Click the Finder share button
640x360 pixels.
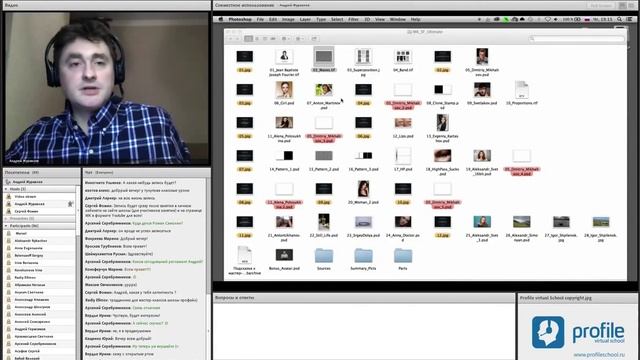click(x=314, y=38)
